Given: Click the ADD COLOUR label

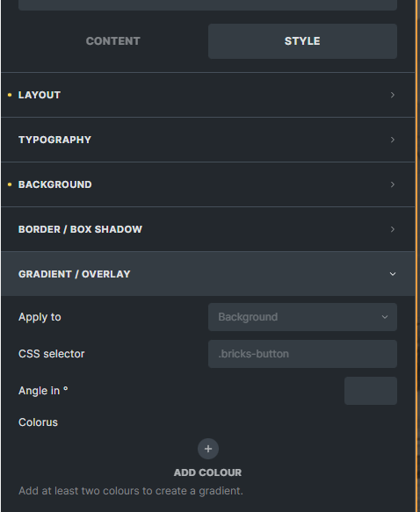Looking at the screenshot, I should (207, 472).
